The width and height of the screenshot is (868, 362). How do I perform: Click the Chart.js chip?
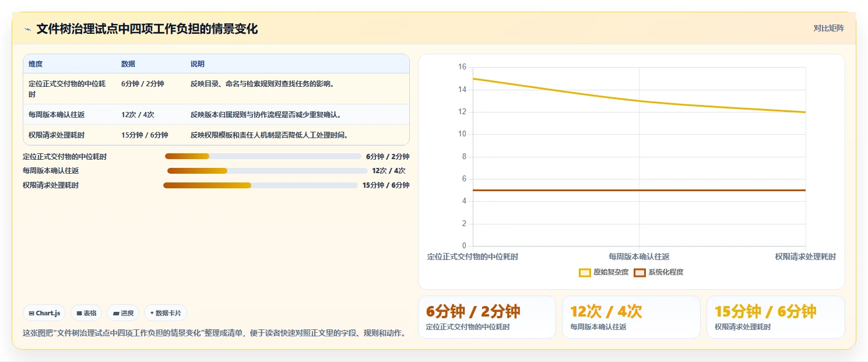pos(45,313)
